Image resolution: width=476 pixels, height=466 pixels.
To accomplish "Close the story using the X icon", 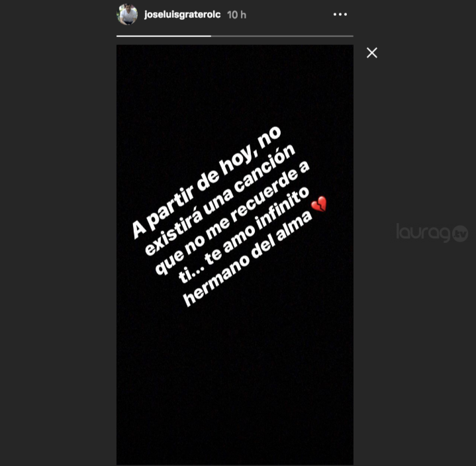I will [x=372, y=53].
